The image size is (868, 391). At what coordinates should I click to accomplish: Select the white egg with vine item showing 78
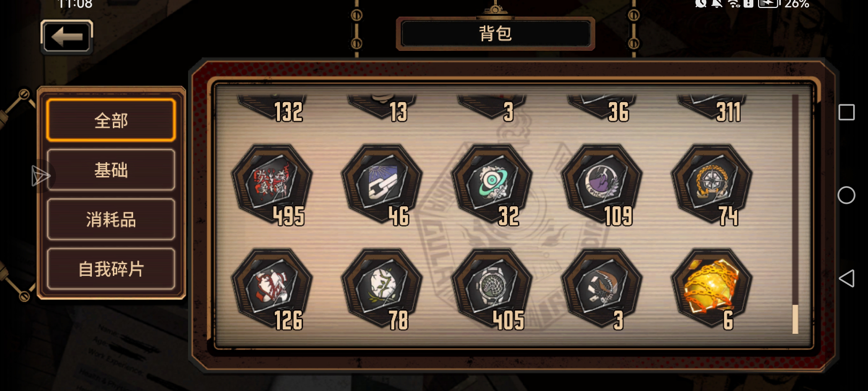pyautogui.click(x=382, y=289)
